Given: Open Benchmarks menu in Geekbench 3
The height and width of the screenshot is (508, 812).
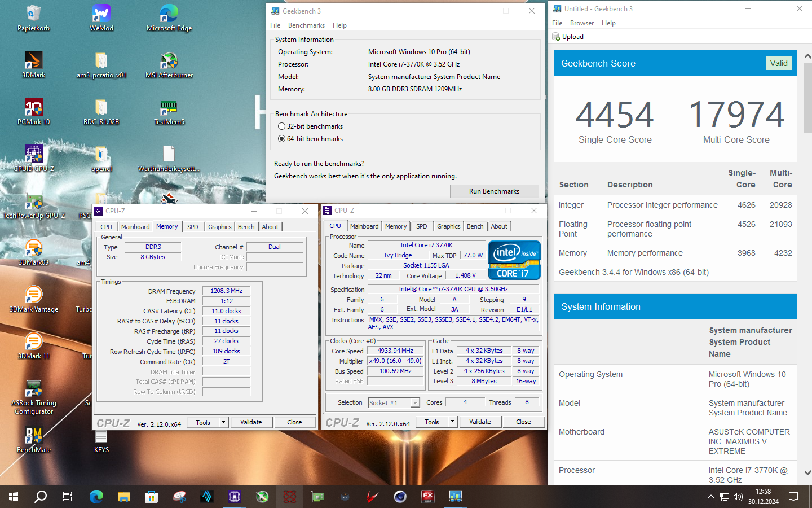Looking at the screenshot, I should [x=306, y=25].
